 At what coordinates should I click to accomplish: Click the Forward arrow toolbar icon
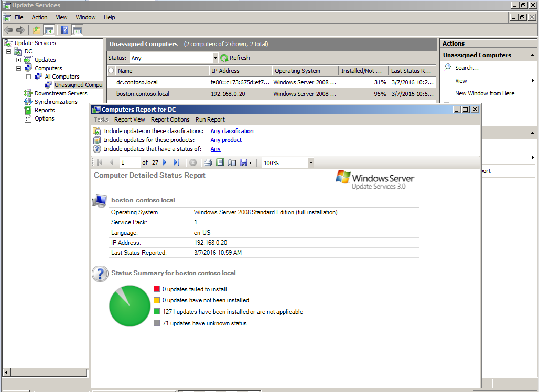[x=20, y=30]
